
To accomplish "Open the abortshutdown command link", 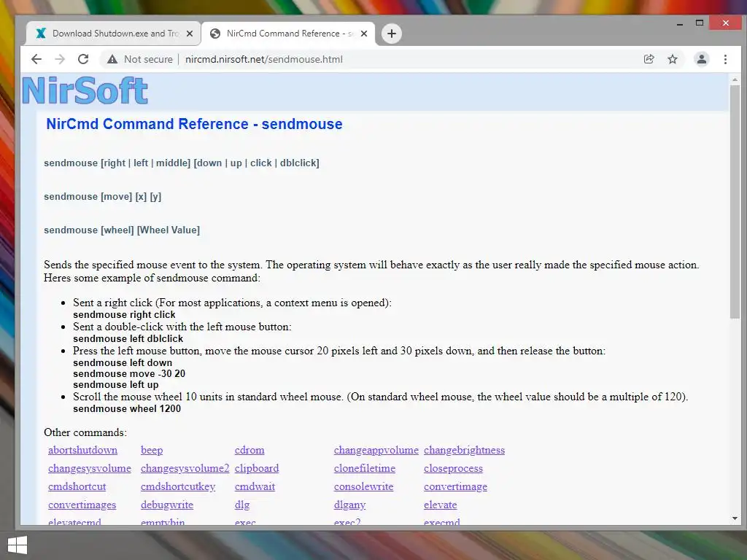I will click(x=82, y=450).
